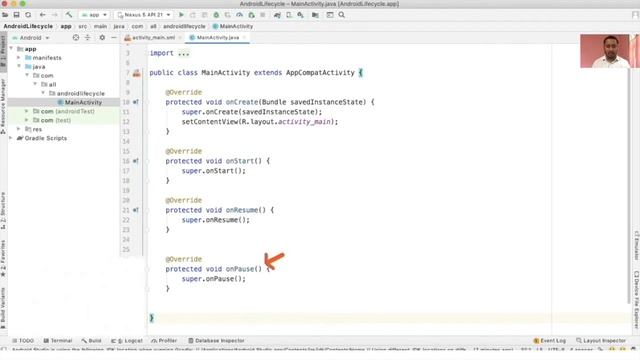Expand the folded import ... statement
This screenshot has width=640, height=360.
click(x=184, y=53)
